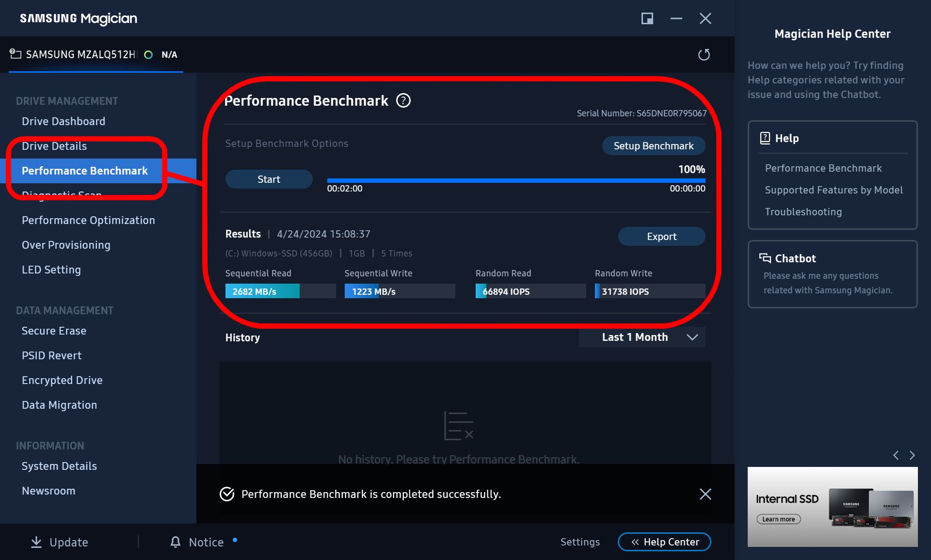The width and height of the screenshot is (931, 560).
Task: Click the Help book icon
Action: pyautogui.click(x=765, y=138)
